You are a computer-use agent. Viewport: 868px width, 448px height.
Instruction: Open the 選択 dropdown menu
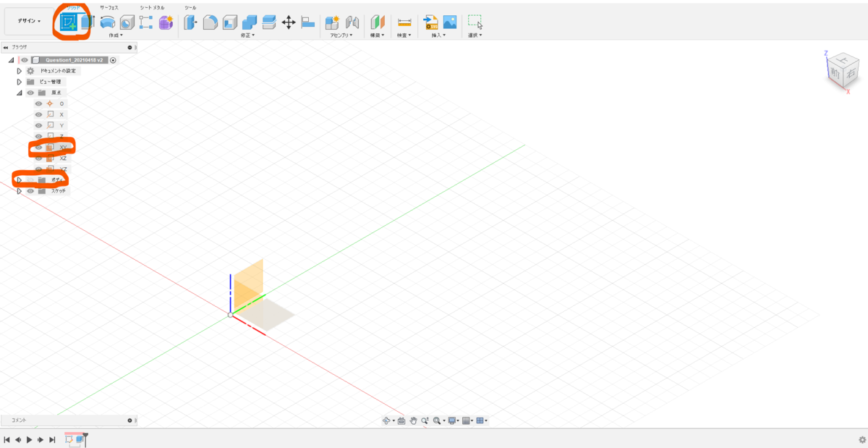[x=475, y=35]
